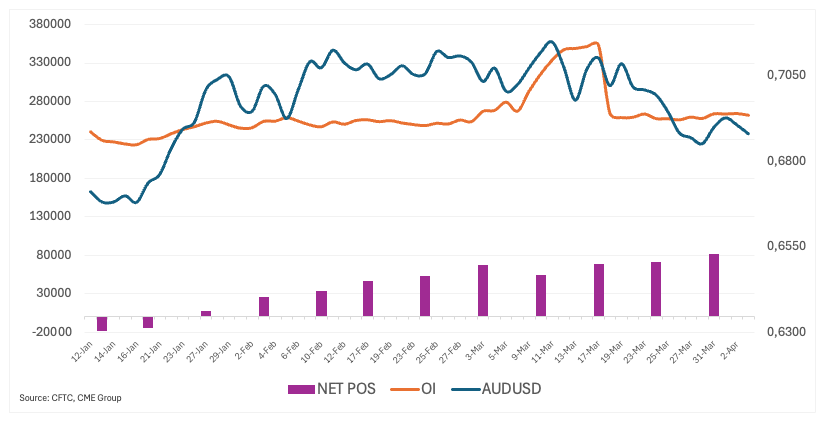Click the negative bar at 12-Jan
The height and width of the screenshot is (423, 828).
coord(101,323)
